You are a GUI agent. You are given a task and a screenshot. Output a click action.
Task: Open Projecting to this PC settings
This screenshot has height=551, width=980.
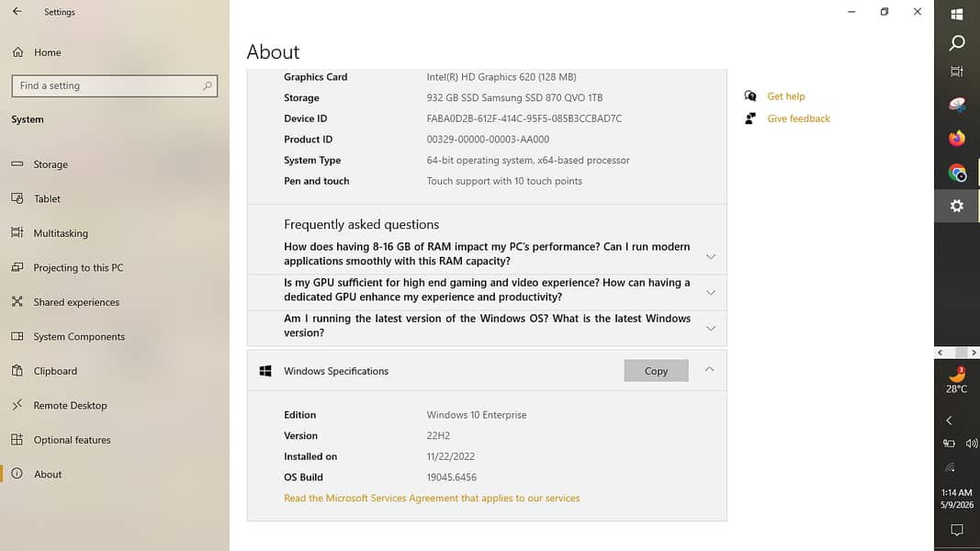click(x=78, y=267)
